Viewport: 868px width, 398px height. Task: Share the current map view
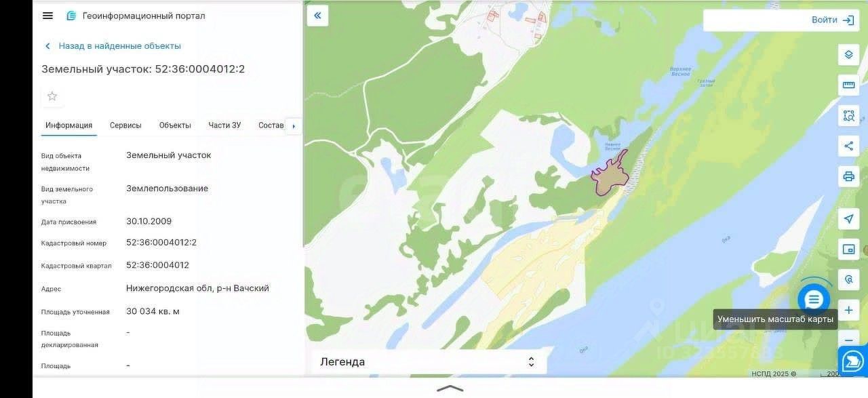pos(848,146)
